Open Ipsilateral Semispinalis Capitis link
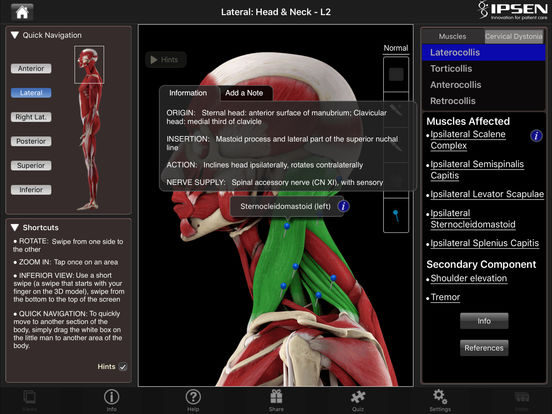This screenshot has height=414, width=552. coord(477,170)
